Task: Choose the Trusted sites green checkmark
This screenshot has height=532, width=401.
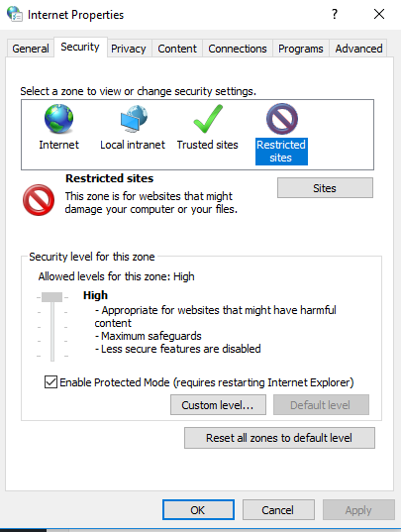Action: [x=208, y=119]
